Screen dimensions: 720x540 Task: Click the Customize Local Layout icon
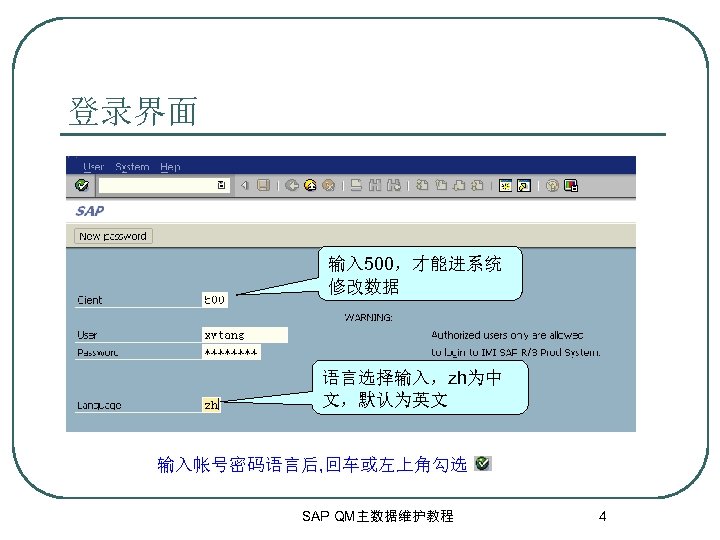(x=571, y=186)
